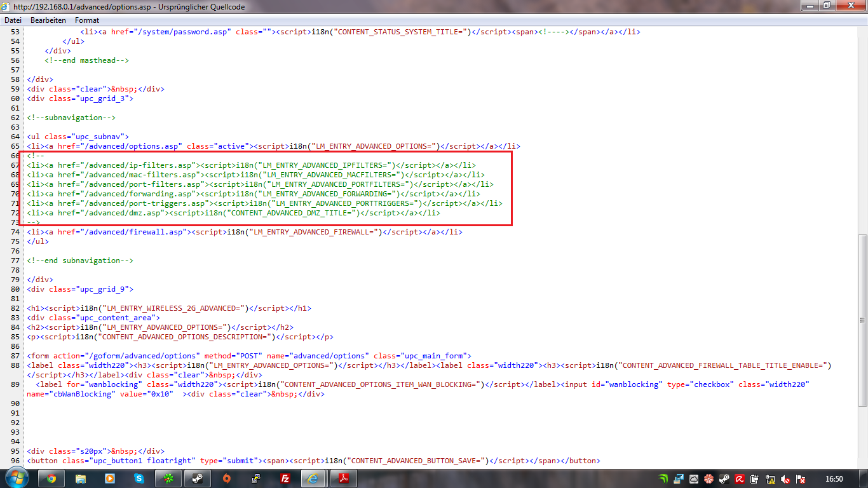Image resolution: width=868 pixels, height=488 pixels.
Task: Switch to the Steam taskbar button
Action: pyautogui.click(x=198, y=478)
